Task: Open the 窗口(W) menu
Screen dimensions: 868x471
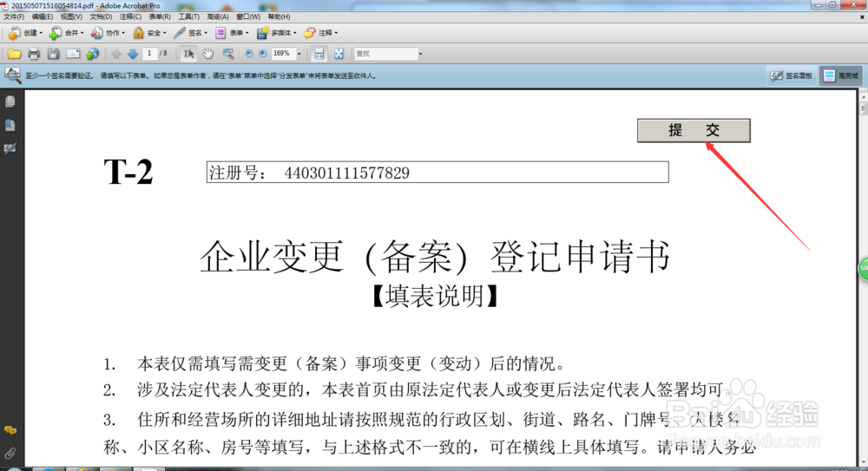Action: 248,17
